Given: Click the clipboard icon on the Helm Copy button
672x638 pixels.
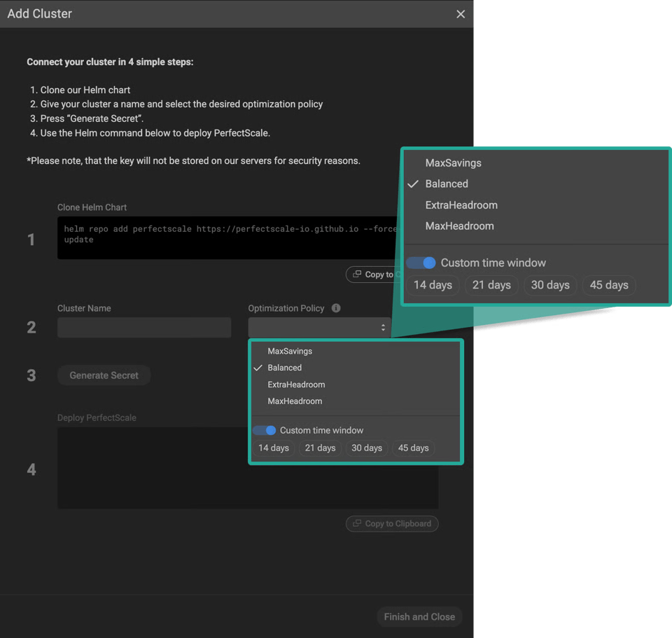Looking at the screenshot, I should (x=356, y=275).
